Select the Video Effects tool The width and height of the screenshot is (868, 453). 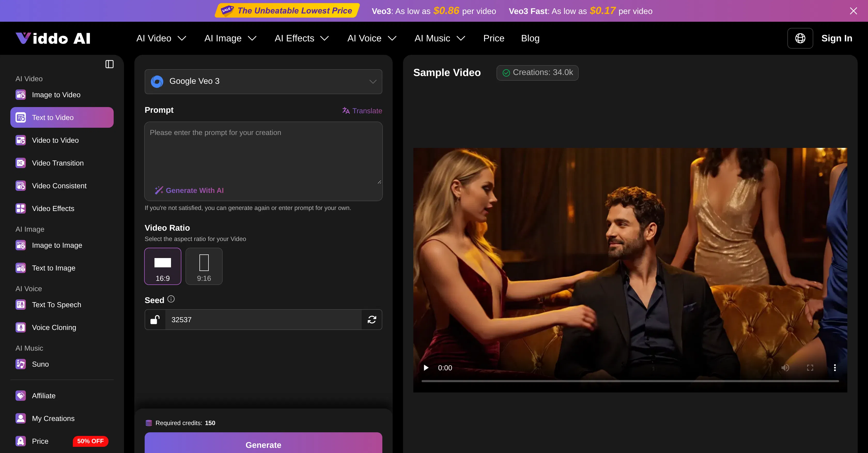click(x=53, y=208)
